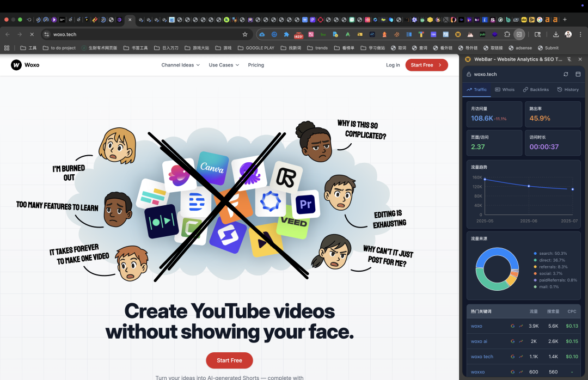Click the tab search icon
This screenshot has height=380, width=588.
pyautogui.click(x=537, y=34)
